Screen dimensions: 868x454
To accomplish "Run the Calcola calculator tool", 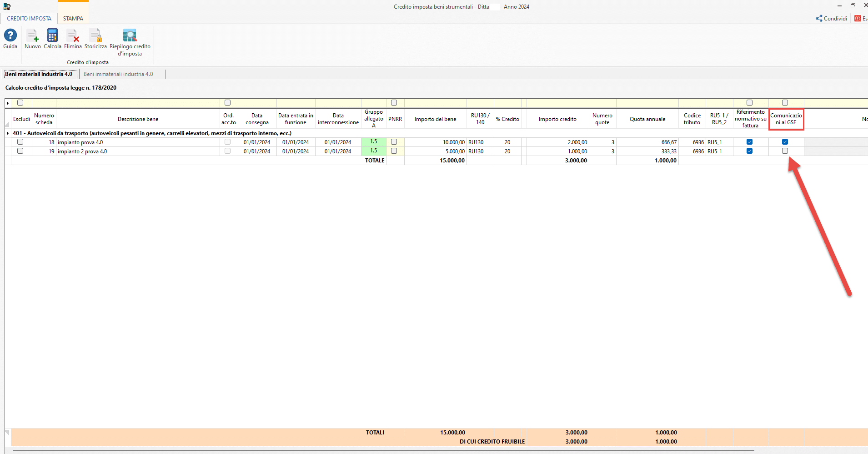I will tap(52, 35).
